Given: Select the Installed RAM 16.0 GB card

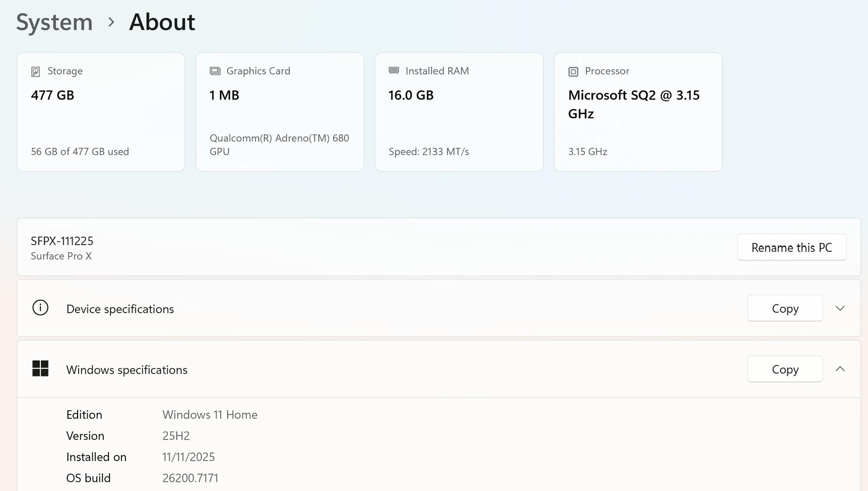Looking at the screenshot, I should [459, 112].
